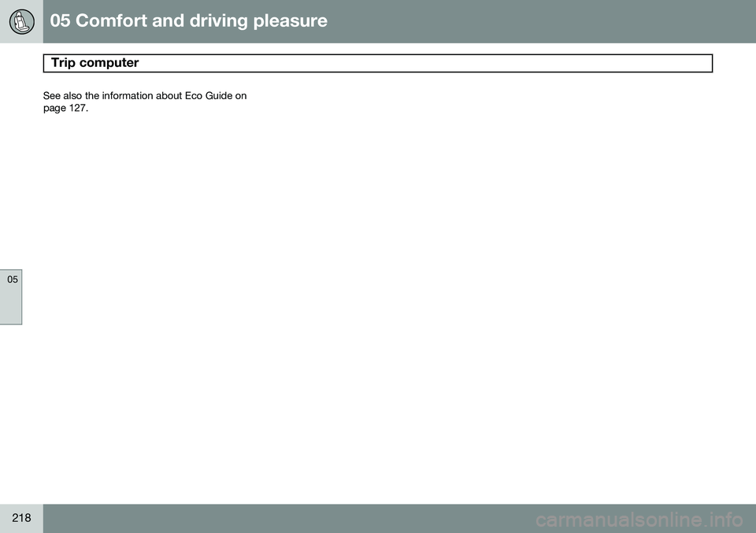The image size is (756, 533).
Task: Select the '05 Comfort and driving pleasure' chapter title
Action: pos(188,20)
